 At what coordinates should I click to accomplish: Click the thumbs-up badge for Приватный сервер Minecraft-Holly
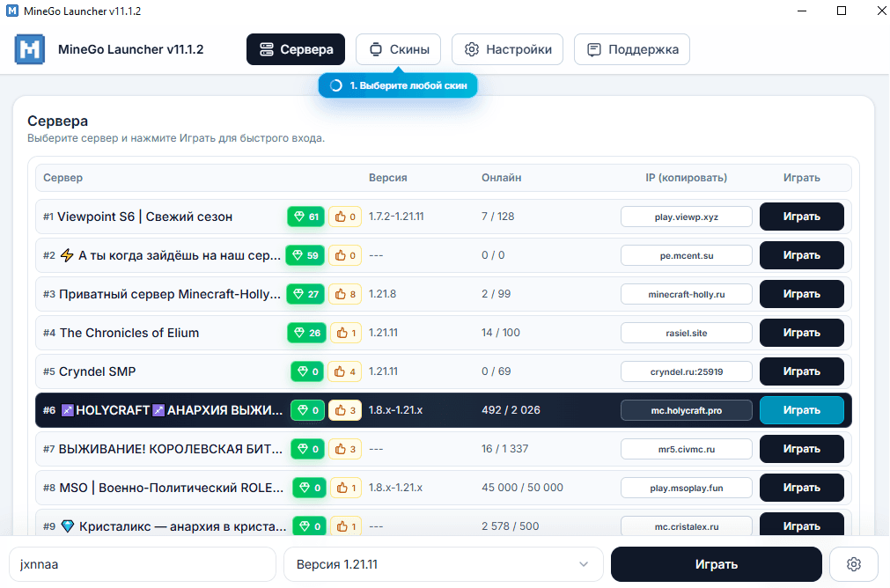(x=345, y=294)
